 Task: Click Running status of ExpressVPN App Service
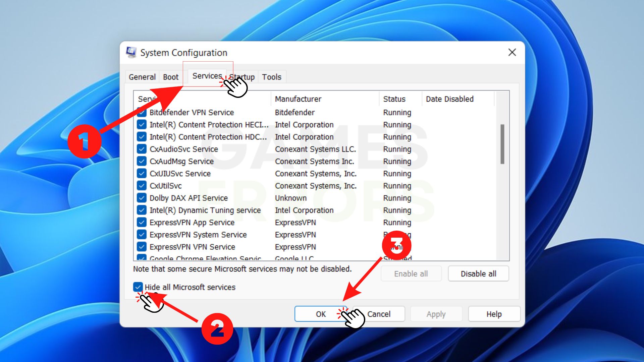click(x=397, y=223)
